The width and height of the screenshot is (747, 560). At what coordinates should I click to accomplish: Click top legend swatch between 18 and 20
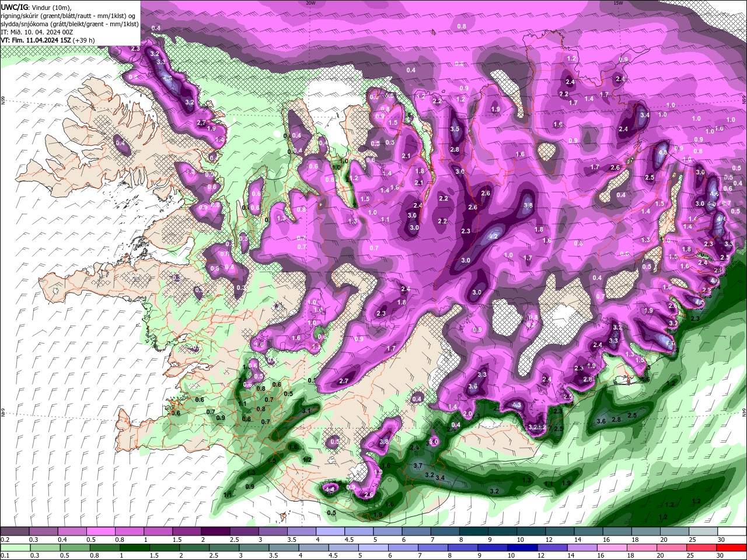(x=646, y=531)
